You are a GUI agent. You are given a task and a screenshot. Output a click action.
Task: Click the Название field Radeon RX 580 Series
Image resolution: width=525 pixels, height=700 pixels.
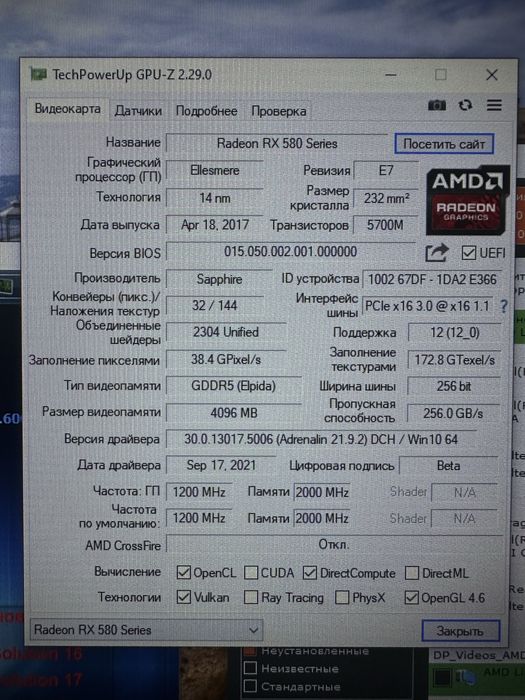click(277, 144)
